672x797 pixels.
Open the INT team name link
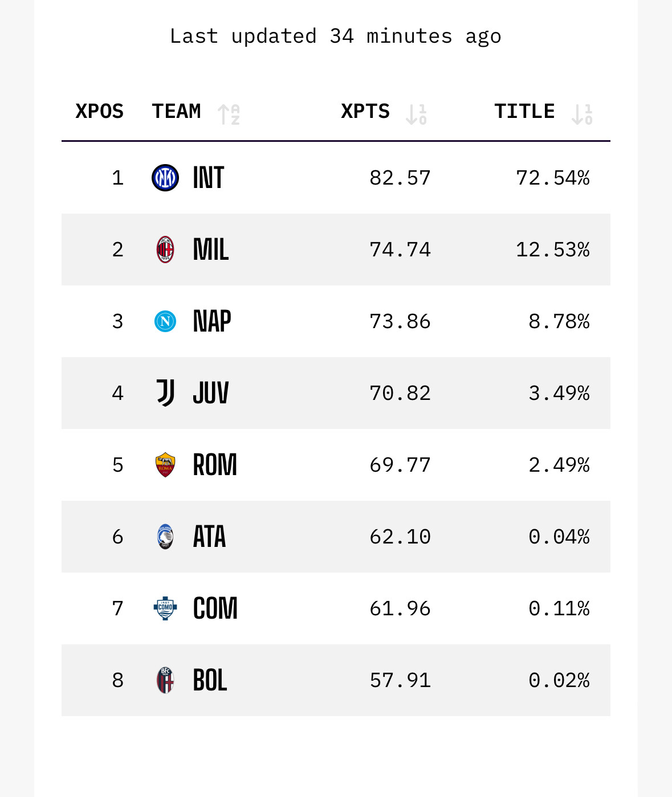[x=209, y=178]
